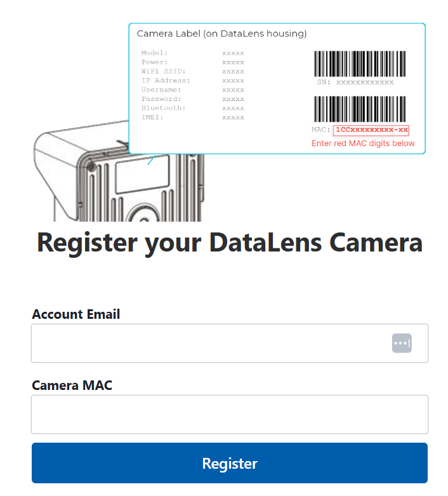Focus the Camera MAC input field
448x496 pixels.
229,414
